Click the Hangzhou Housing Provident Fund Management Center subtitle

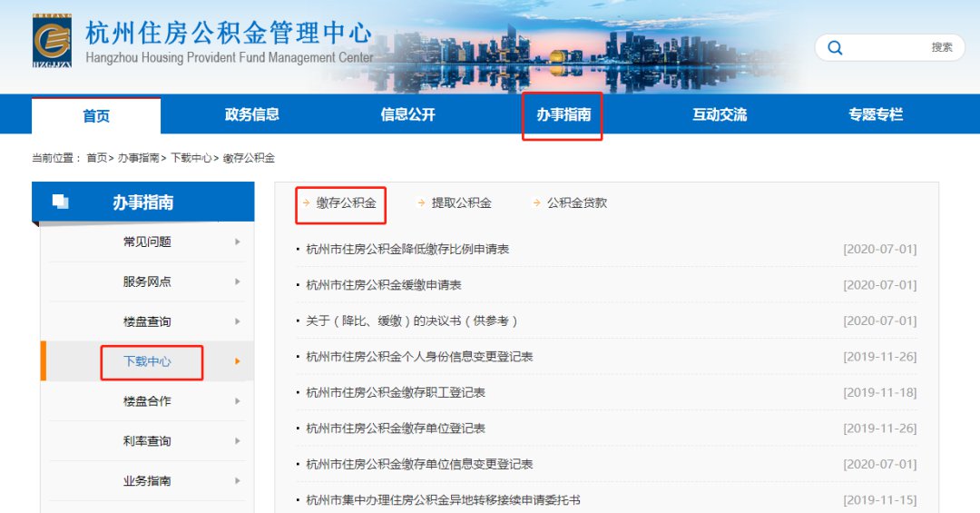pos(229,57)
